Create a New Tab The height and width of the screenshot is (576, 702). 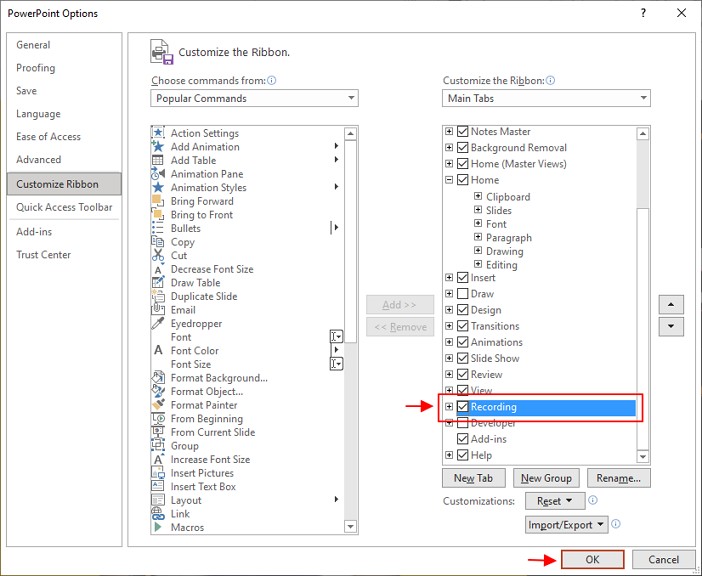point(474,478)
